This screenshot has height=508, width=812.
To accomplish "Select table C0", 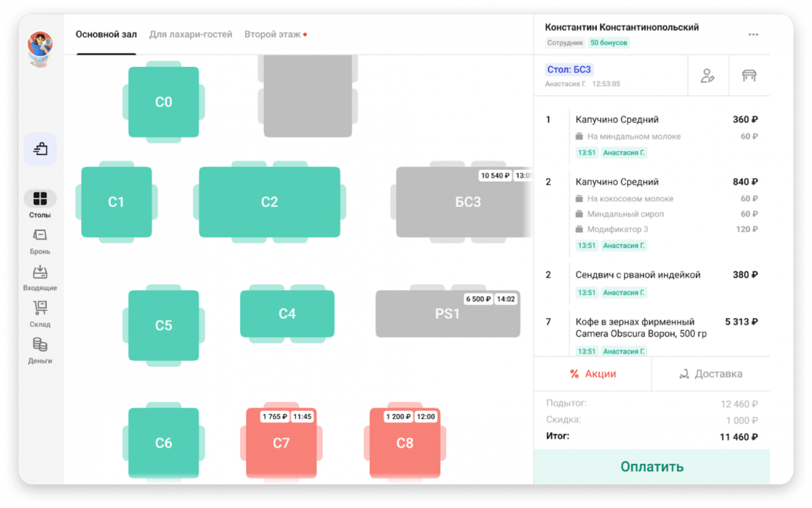I will pos(163,102).
